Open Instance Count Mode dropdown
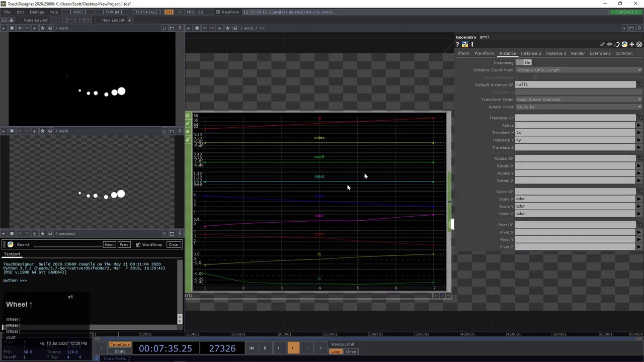The width and height of the screenshot is (644, 362). (579, 70)
